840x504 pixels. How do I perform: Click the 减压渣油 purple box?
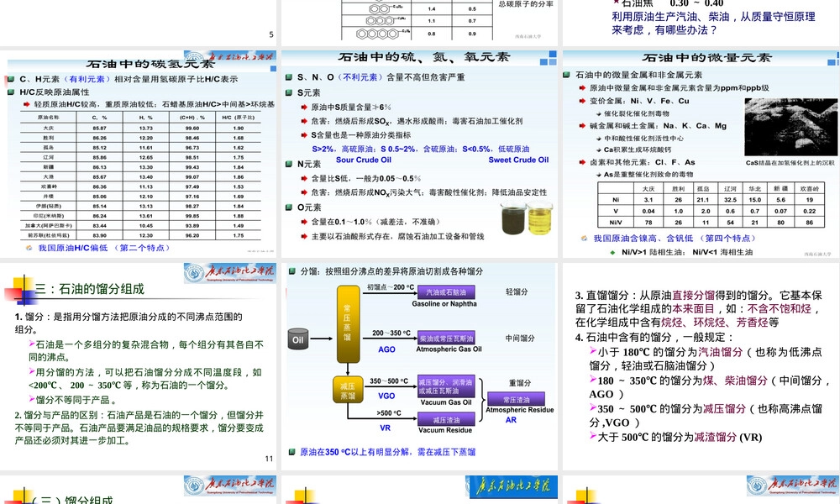coord(446,419)
